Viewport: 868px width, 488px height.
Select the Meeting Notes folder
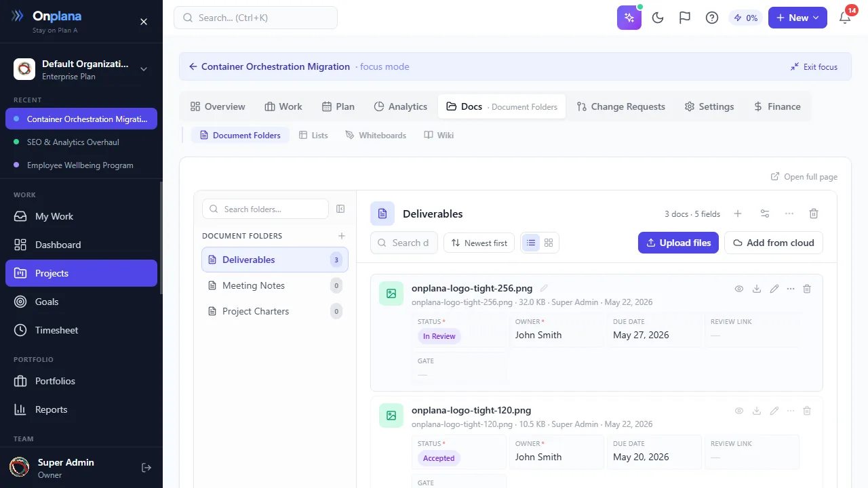click(x=275, y=285)
